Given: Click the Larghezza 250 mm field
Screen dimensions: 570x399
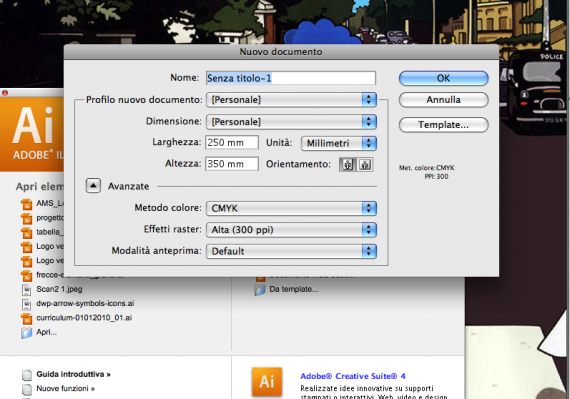Looking at the screenshot, I should [x=232, y=142].
